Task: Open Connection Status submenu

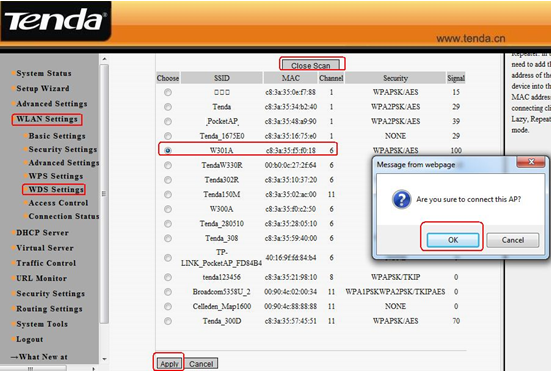Action: point(64,216)
